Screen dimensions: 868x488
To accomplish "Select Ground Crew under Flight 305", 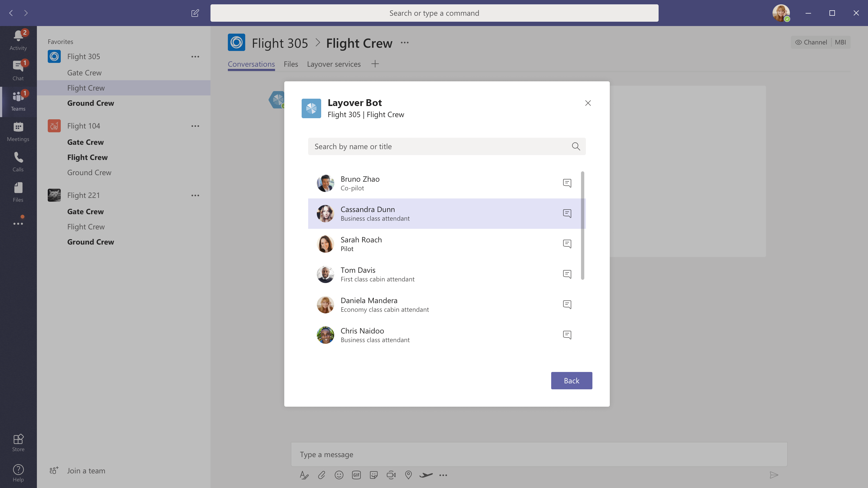I will (90, 103).
